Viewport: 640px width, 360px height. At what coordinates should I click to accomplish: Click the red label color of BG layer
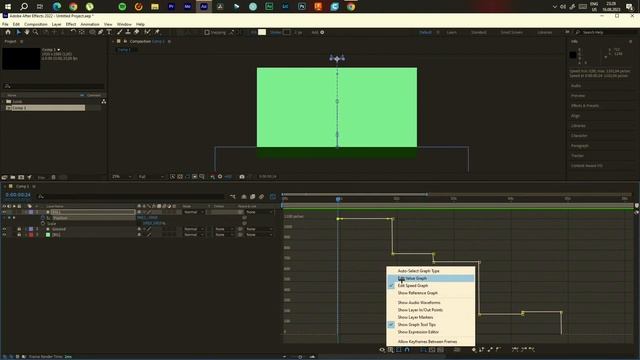point(31,235)
